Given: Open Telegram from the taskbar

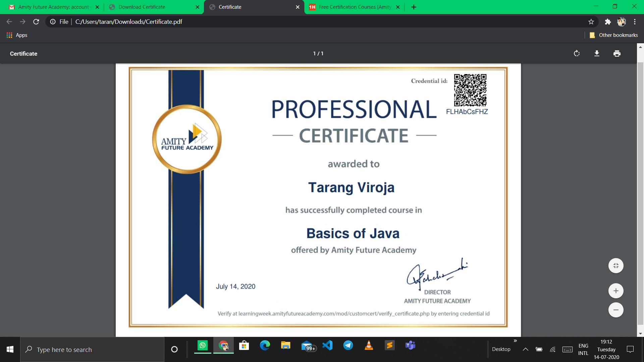Looking at the screenshot, I should (348, 346).
